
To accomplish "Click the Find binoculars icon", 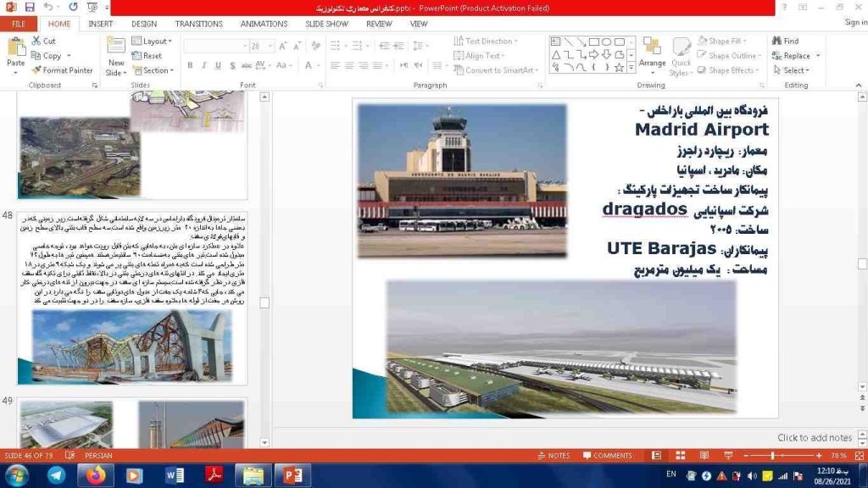I will [776, 41].
